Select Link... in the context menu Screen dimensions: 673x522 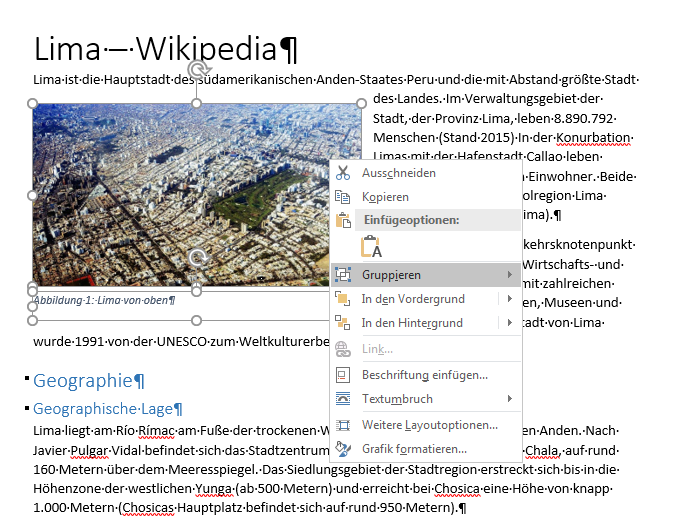point(427,349)
